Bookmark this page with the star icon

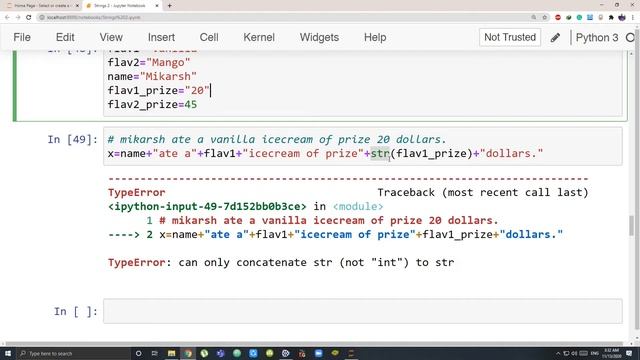pyautogui.click(x=544, y=17)
